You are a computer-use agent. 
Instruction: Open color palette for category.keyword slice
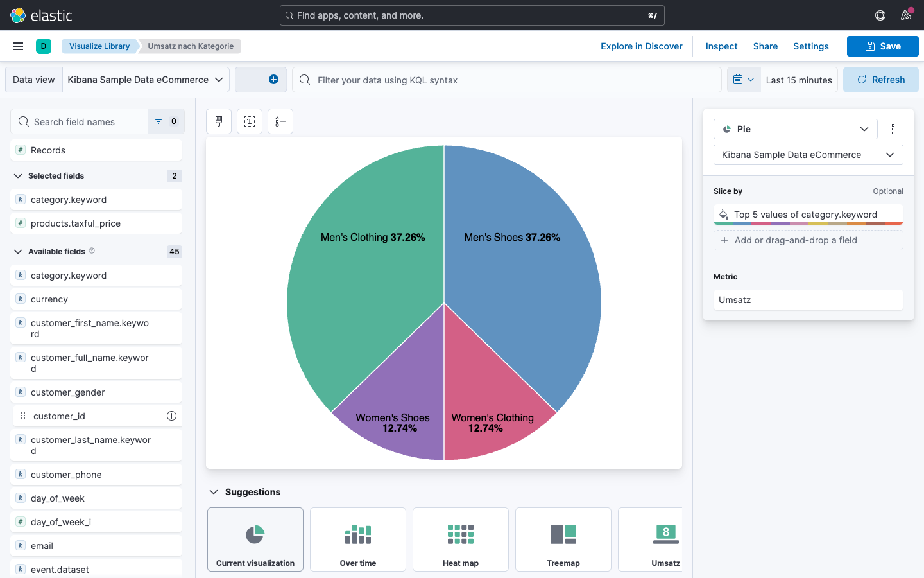724,215
